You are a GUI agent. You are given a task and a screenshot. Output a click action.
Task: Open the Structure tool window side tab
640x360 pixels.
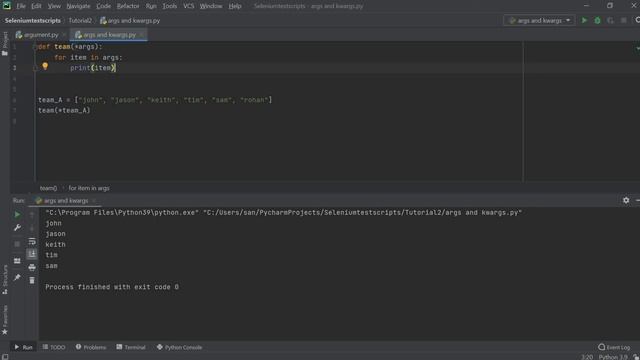tap(5, 280)
